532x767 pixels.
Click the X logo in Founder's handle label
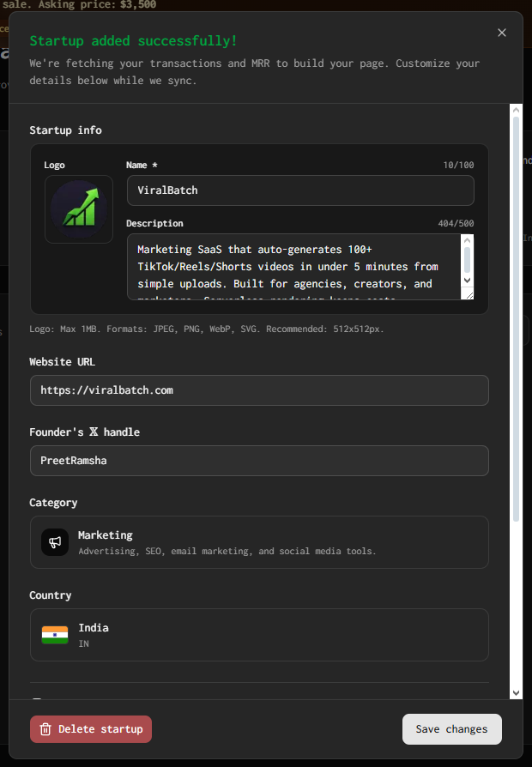(94, 432)
